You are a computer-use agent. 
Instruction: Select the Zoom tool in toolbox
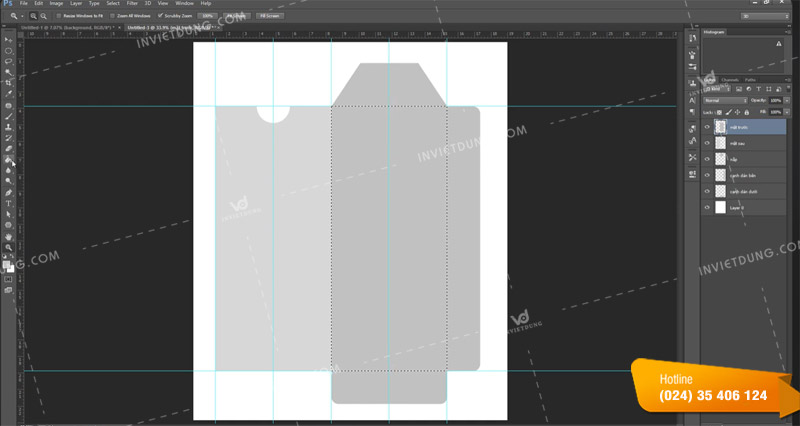[x=9, y=247]
